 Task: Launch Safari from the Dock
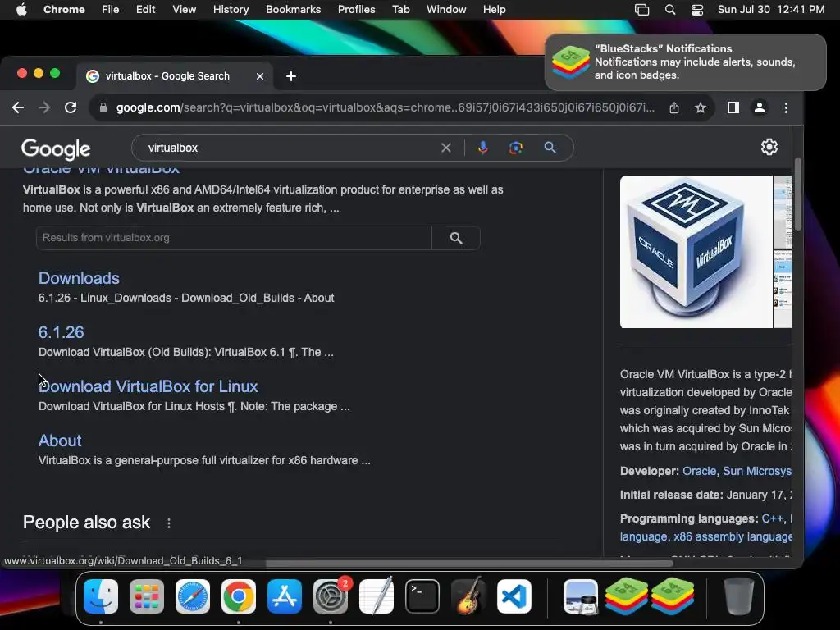[192, 596]
